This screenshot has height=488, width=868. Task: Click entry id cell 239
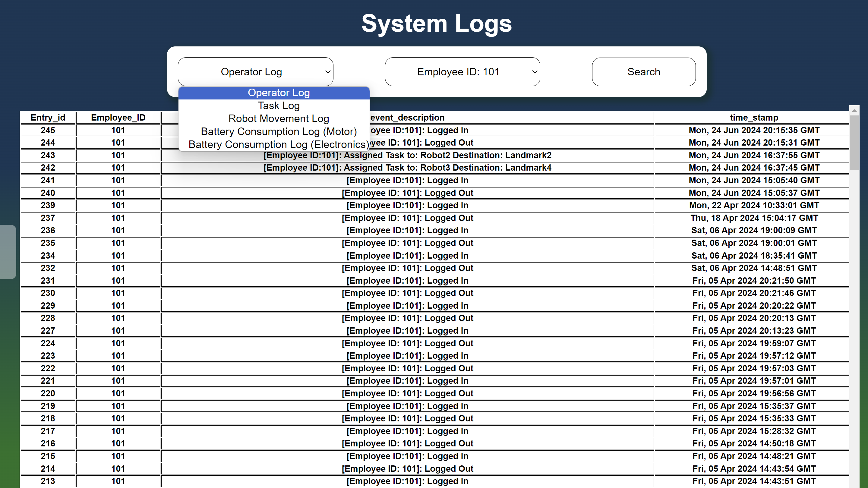(x=48, y=206)
